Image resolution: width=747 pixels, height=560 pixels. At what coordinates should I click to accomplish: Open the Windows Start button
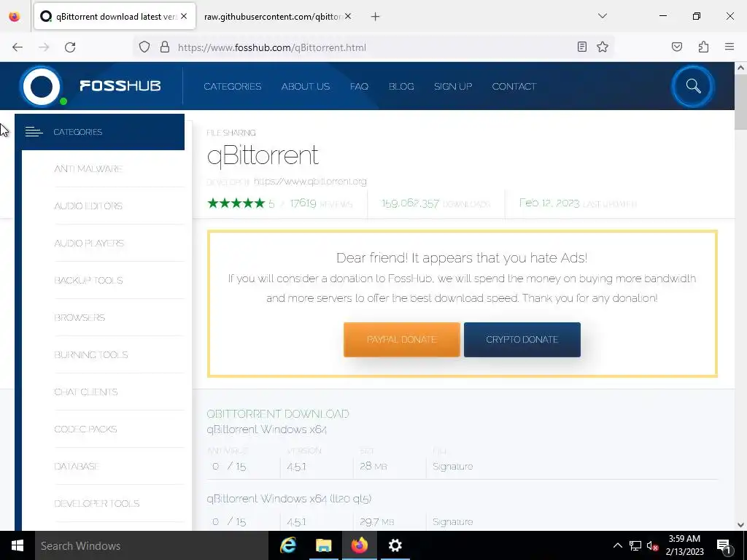coord(18,545)
